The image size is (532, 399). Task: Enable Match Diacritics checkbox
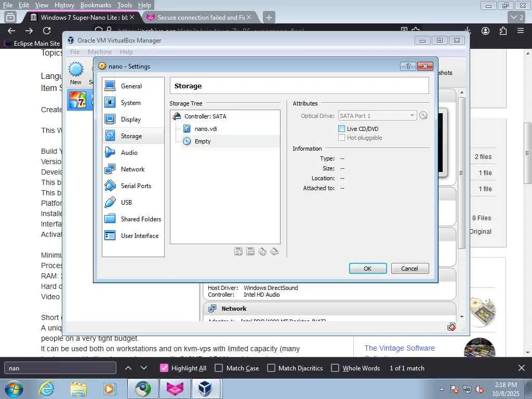coord(271,368)
